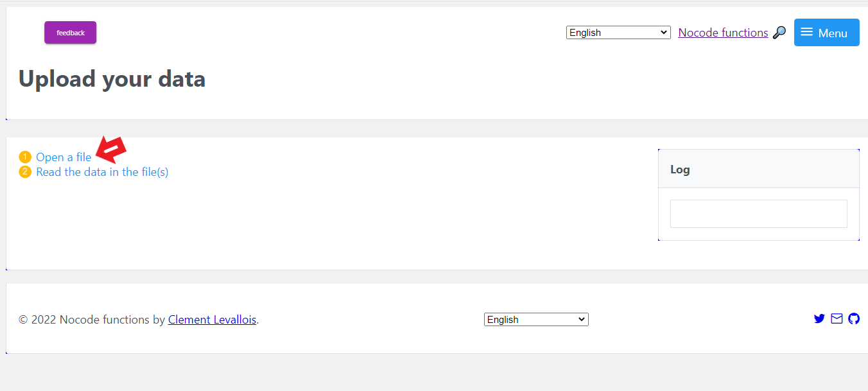This screenshot has width=868, height=391.
Task: Click the magnifying glass search icon
Action: 779,33
